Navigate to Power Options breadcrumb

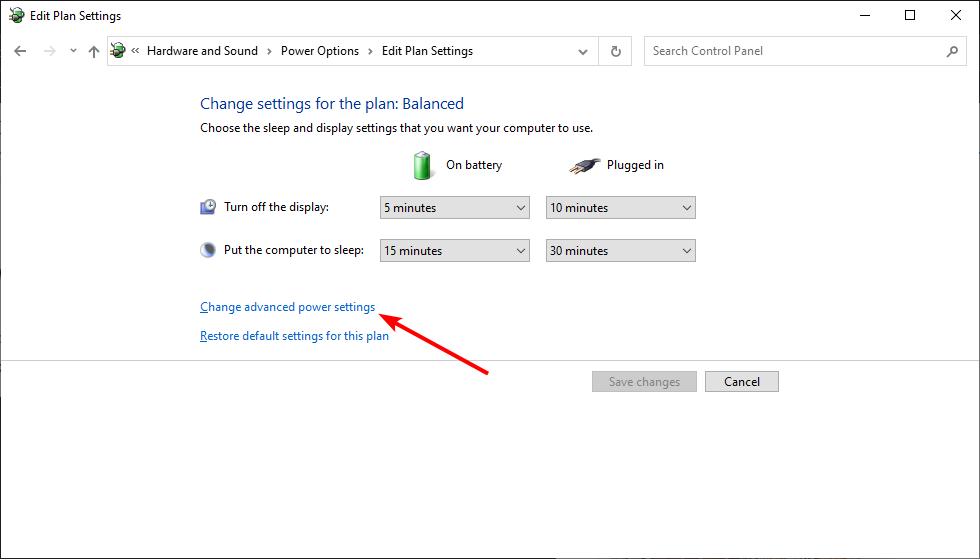(x=320, y=51)
